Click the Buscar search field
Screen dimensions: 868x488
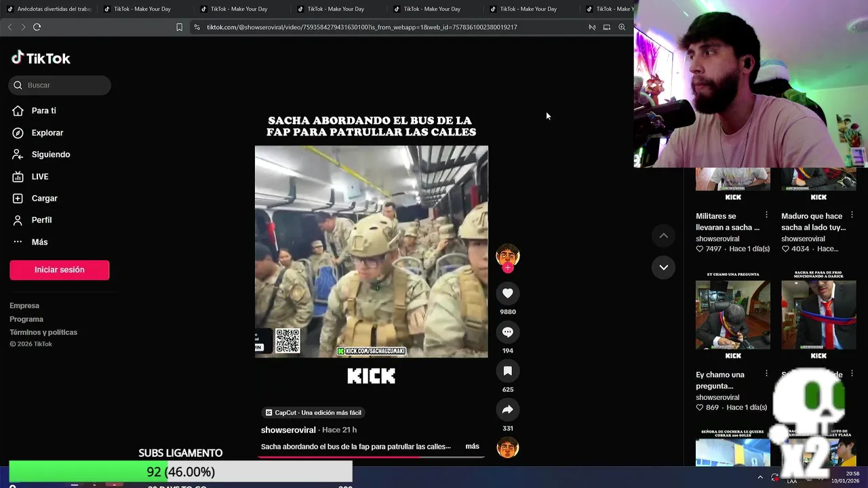[x=60, y=85]
